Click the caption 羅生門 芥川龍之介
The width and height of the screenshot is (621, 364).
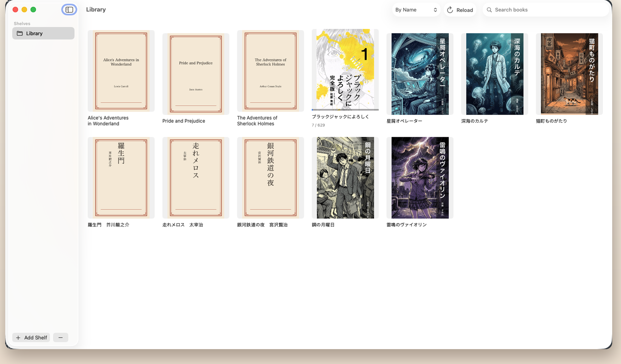pos(108,225)
